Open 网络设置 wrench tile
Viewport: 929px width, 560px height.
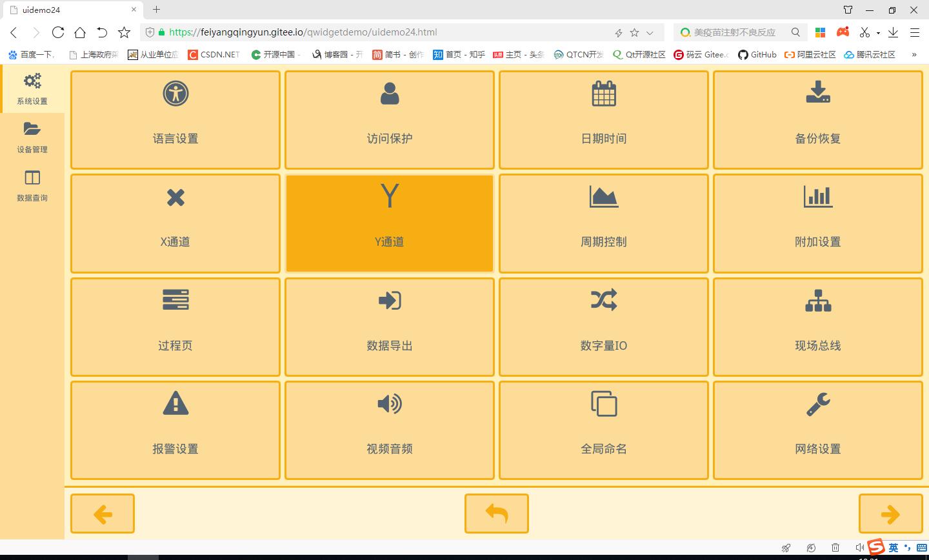click(817, 430)
